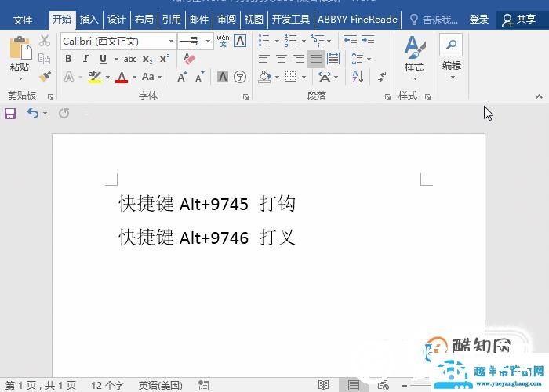
Task: Toggle Superscript formatting
Action: point(164,59)
